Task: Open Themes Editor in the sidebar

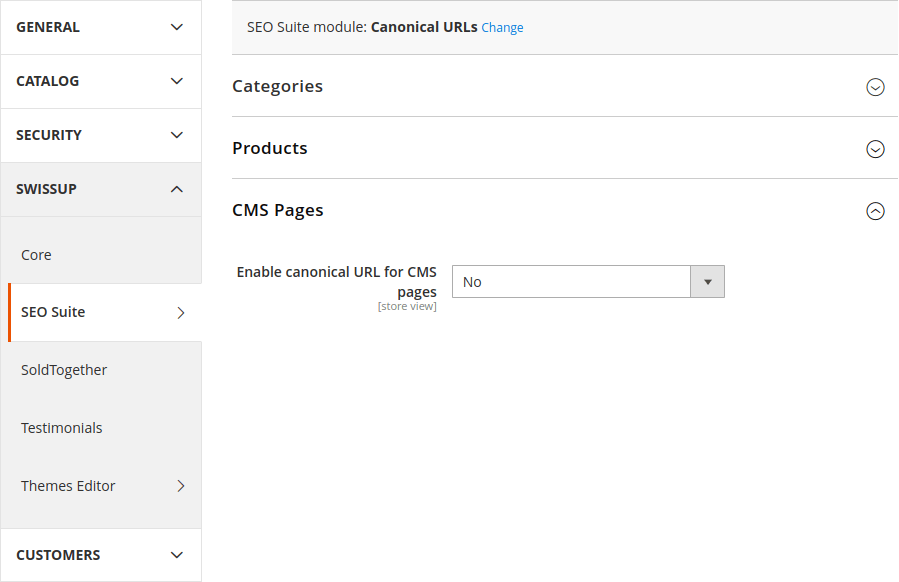Action: pos(68,486)
